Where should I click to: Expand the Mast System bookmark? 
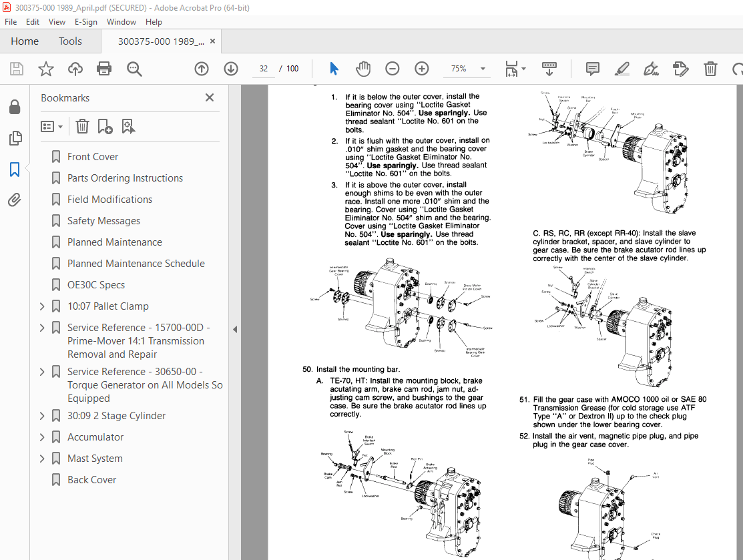(x=41, y=458)
